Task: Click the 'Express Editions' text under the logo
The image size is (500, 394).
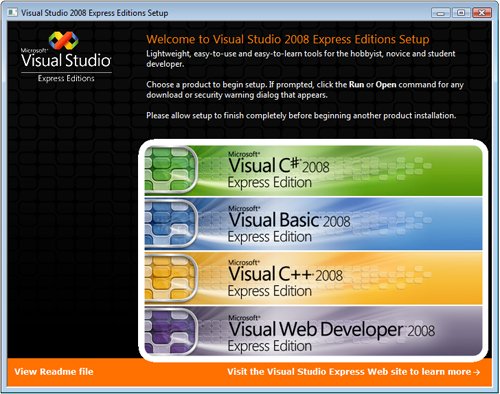Action: [66, 78]
